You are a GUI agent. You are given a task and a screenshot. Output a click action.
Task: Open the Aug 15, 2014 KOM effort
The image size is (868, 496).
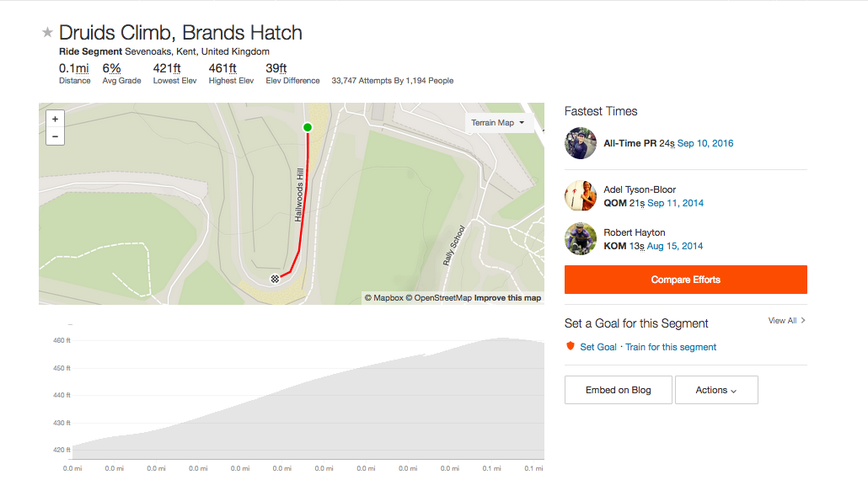point(674,246)
